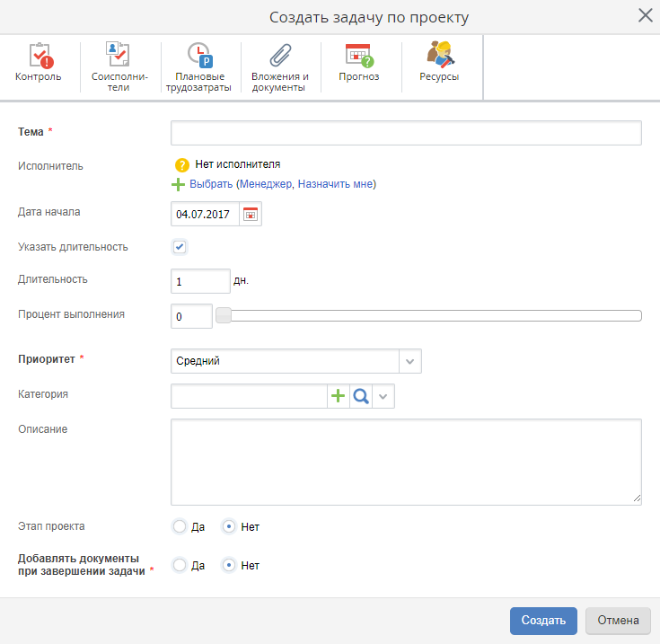Expand the Приоритет dropdown

[410, 361]
